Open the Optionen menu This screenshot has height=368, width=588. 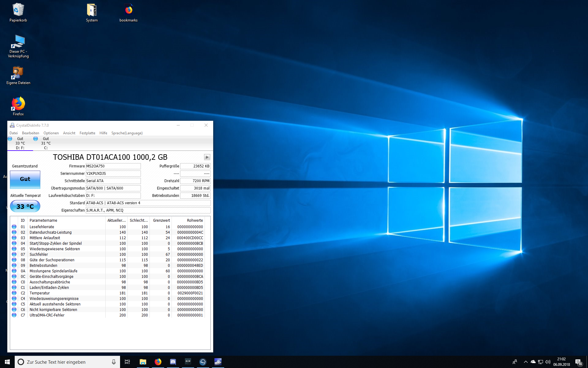(51, 133)
